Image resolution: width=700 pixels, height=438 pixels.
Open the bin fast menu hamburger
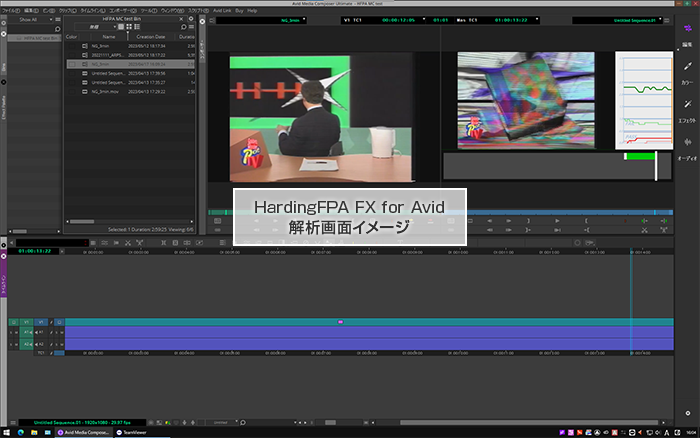coord(191,27)
